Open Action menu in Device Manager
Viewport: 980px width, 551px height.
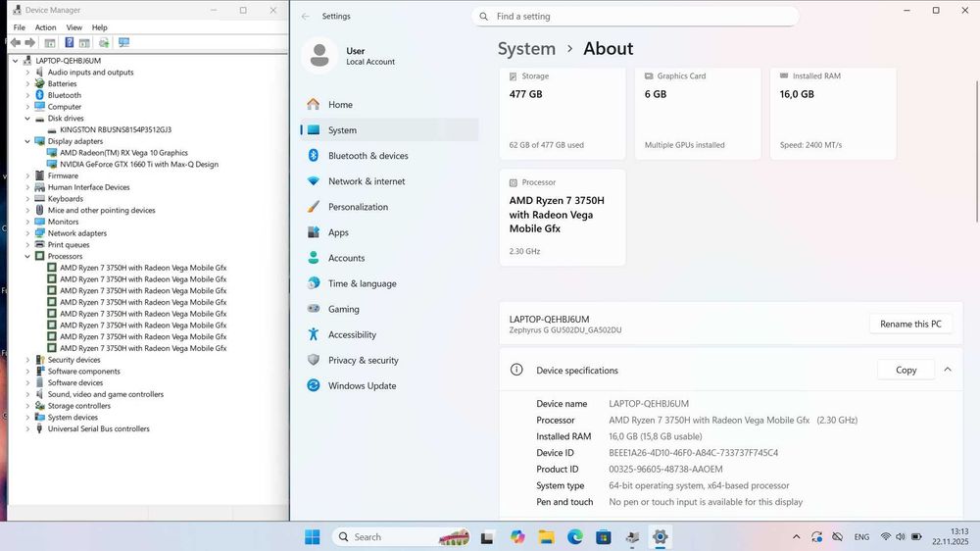45,27
